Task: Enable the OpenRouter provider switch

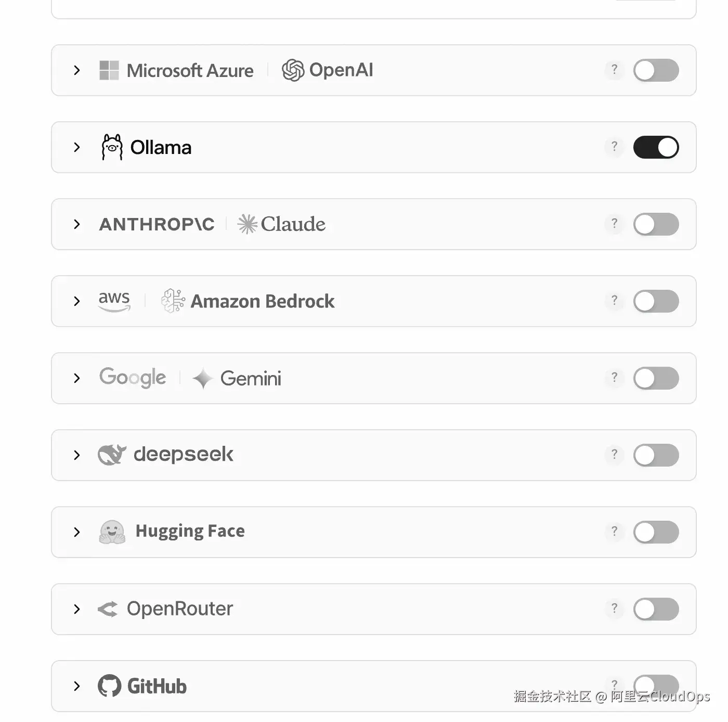Action: [x=656, y=609]
